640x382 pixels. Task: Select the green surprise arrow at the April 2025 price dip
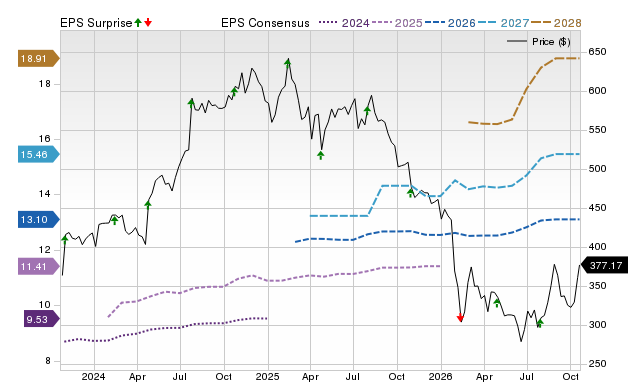[321, 155]
